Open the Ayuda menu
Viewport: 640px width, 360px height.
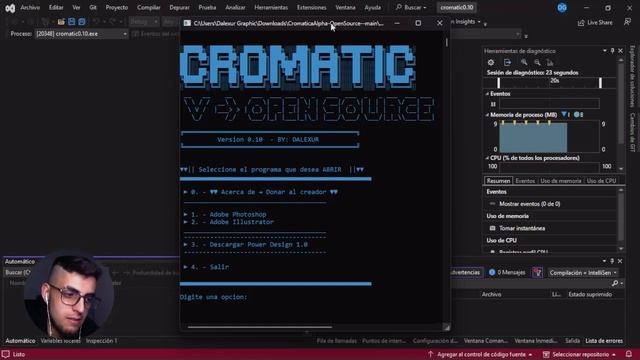click(372, 8)
